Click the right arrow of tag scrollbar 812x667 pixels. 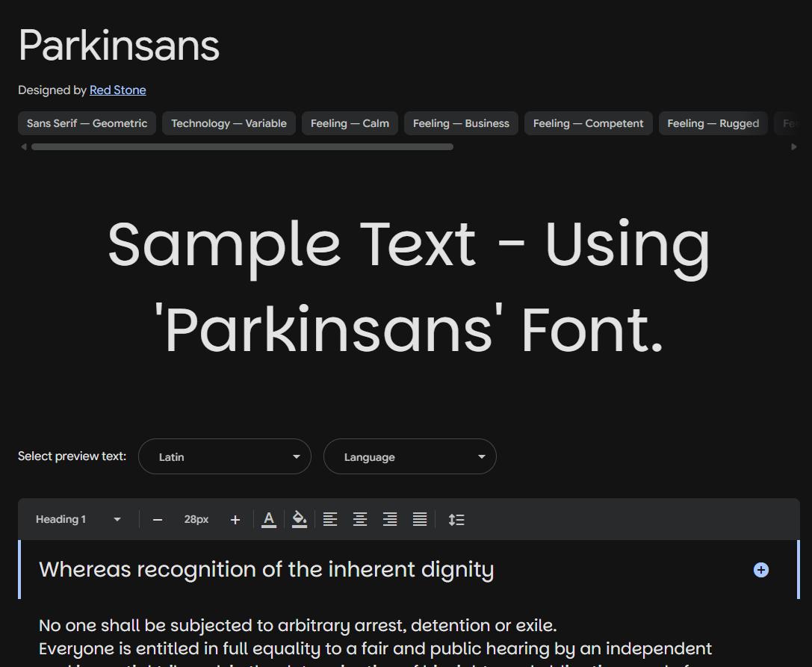794,147
